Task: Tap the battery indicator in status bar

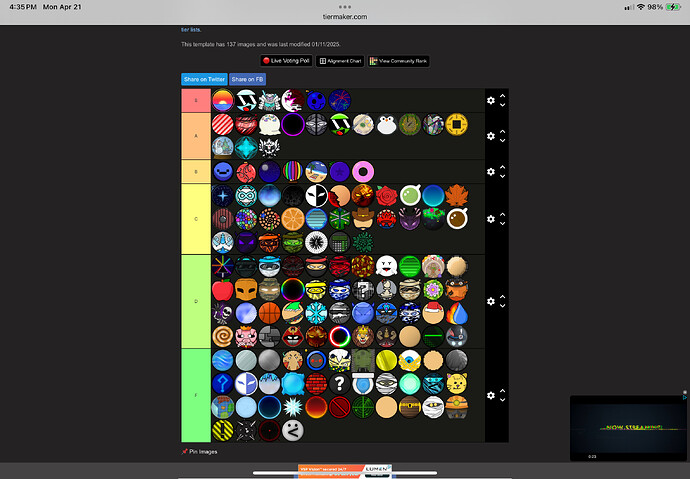Action: (673, 7)
